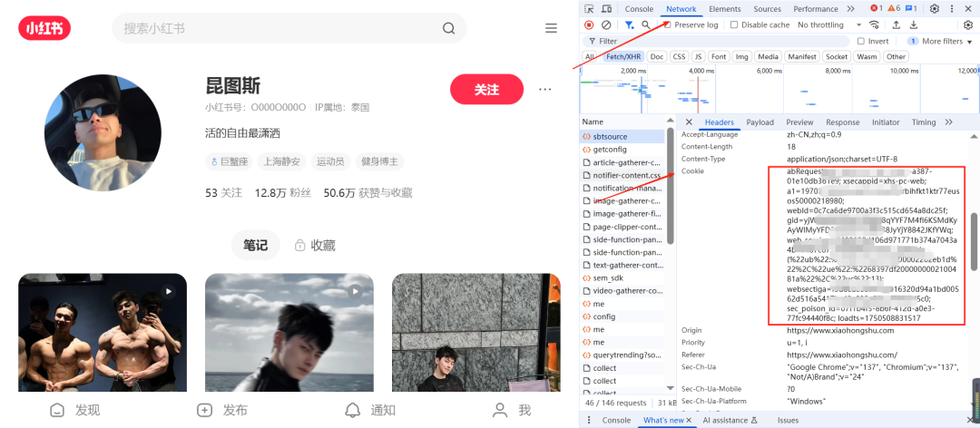Toggle the Socket type filter
Image resolution: width=980 pixels, height=428 pixels.
pos(837,57)
